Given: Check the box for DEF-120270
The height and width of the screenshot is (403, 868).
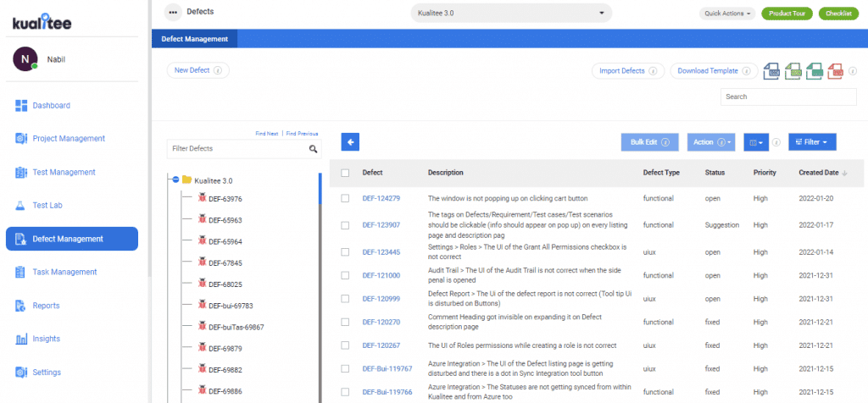Looking at the screenshot, I should (x=346, y=322).
